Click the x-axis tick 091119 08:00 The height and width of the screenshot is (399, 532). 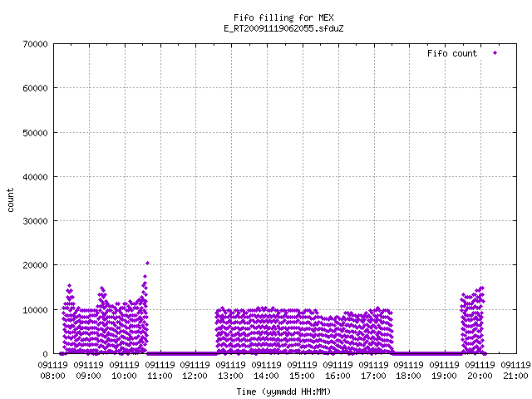(52, 371)
